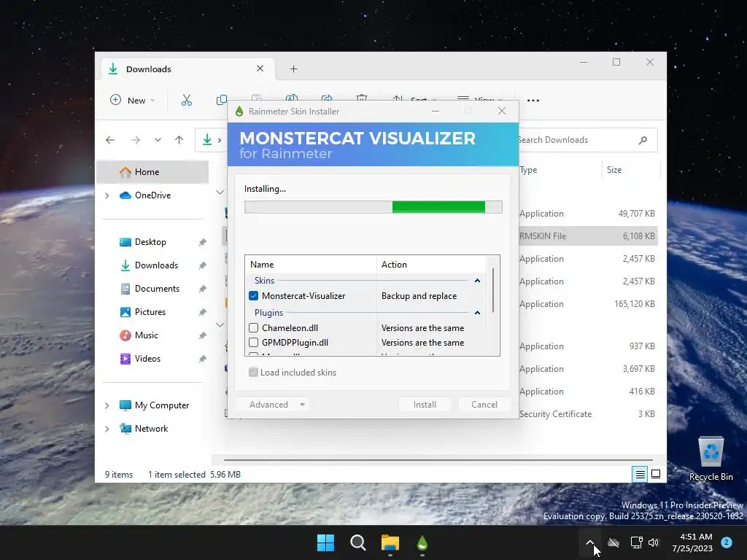Click the Explorer forward arrow
747x560 pixels.
coord(135,140)
